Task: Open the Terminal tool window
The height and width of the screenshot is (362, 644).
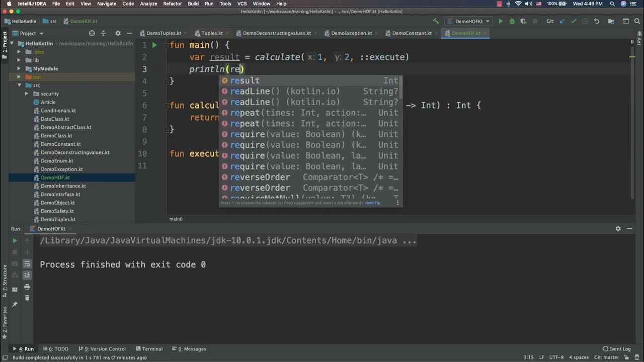Action: click(149, 349)
